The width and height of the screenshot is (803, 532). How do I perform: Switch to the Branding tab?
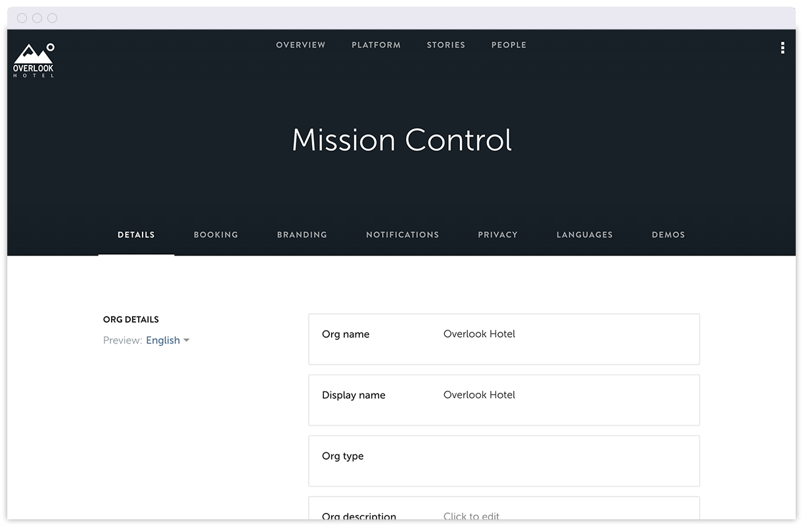[x=302, y=235]
